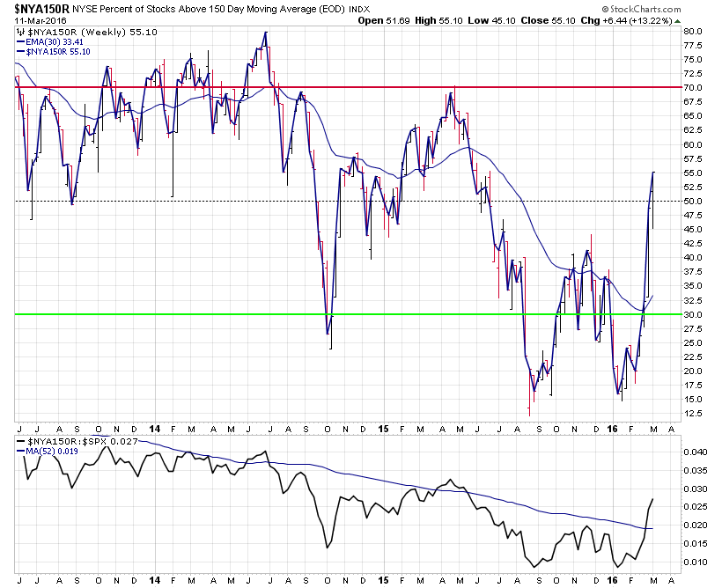Select the $NYA150R:$SPX 0.027 ratio legend
The height and width of the screenshot is (588, 722).
click(x=83, y=441)
